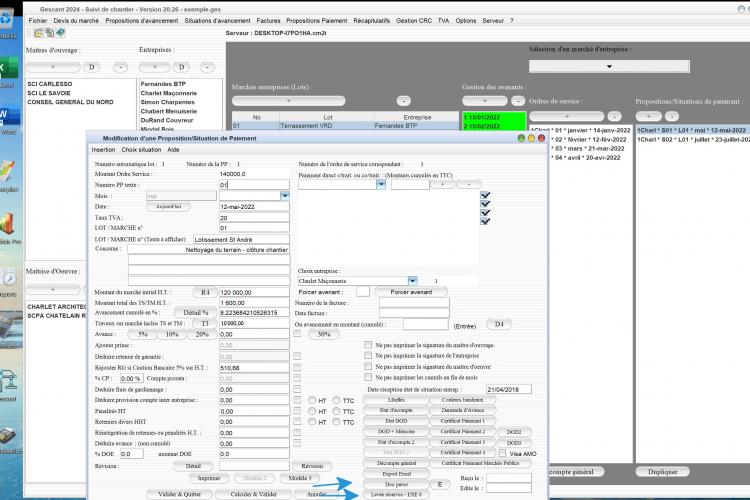
Task: Check Ne pas imprimer signature maître d'ouvrage
Action: [368, 345]
